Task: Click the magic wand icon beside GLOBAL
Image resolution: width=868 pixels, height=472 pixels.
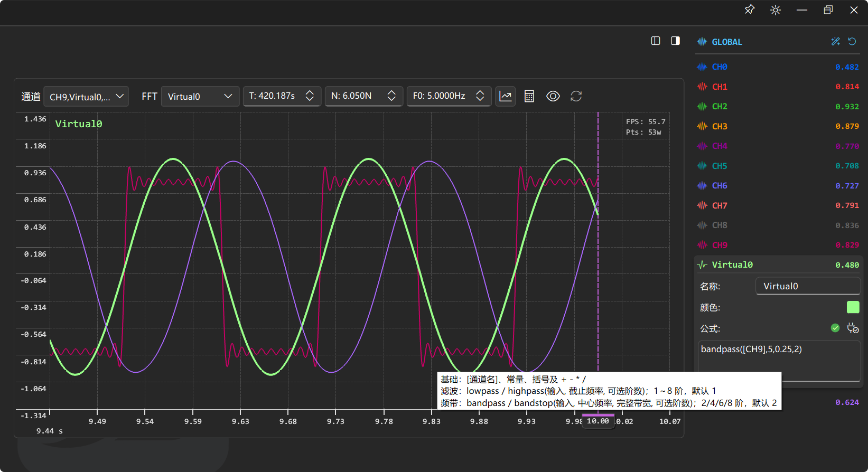Action: coord(835,42)
